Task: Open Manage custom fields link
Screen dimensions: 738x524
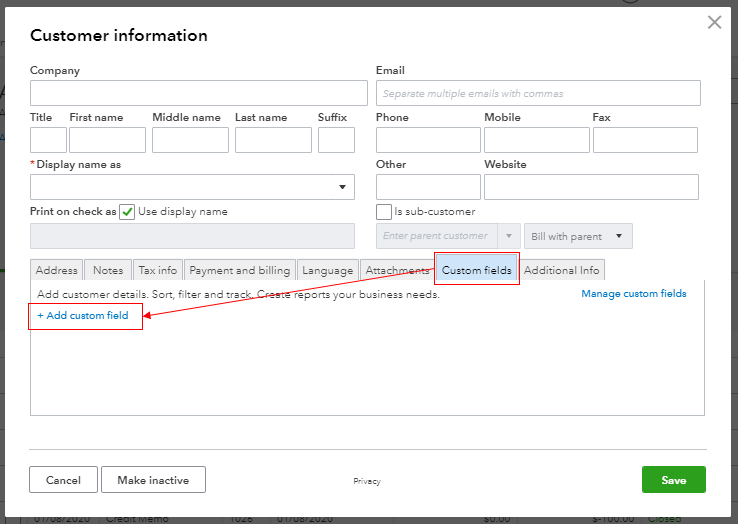Action: click(634, 294)
